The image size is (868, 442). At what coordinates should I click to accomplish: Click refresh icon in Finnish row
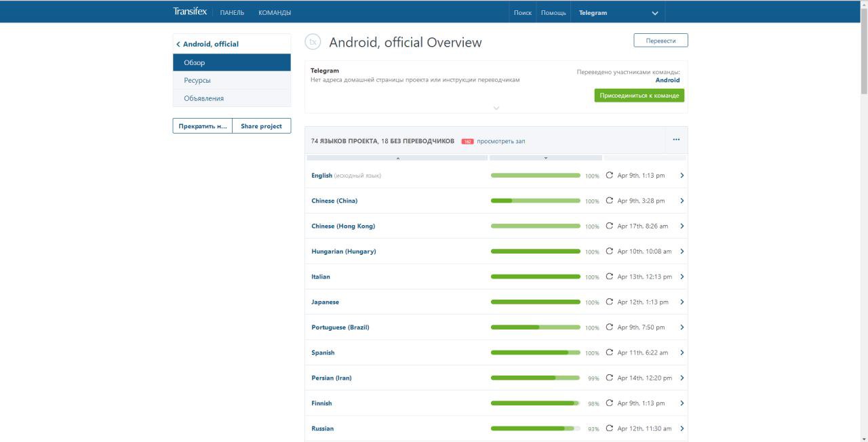(x=609, y=403)
